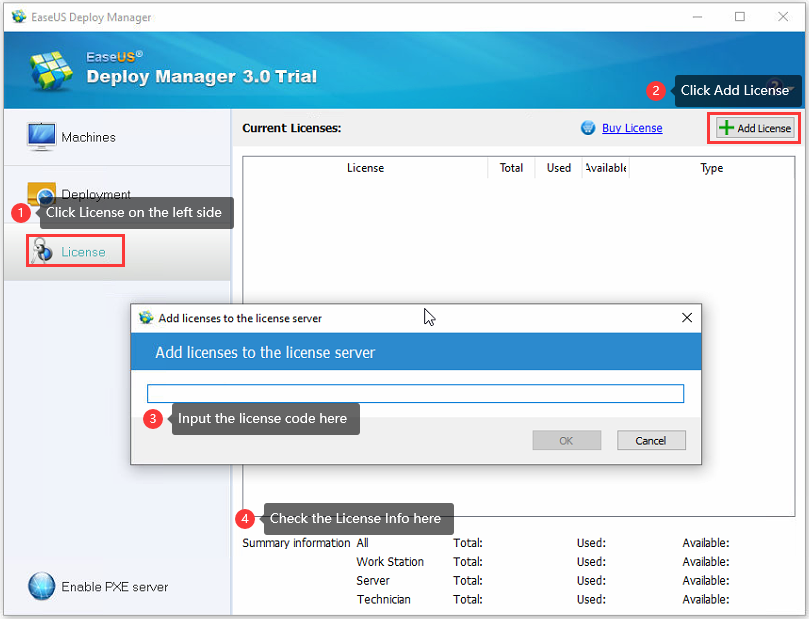809x619 pixels.
Task: Click the License column header
Action: click(x=365, y=168)
